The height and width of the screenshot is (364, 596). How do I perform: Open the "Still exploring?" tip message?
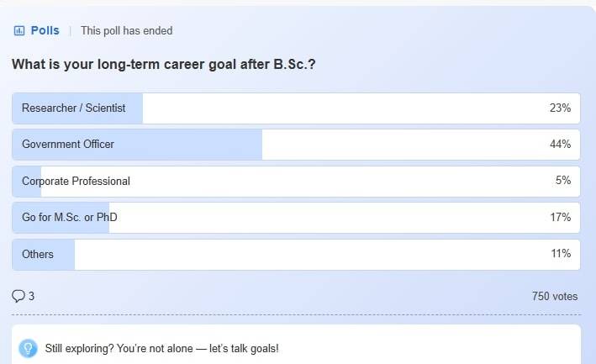(x=161, y=348)
